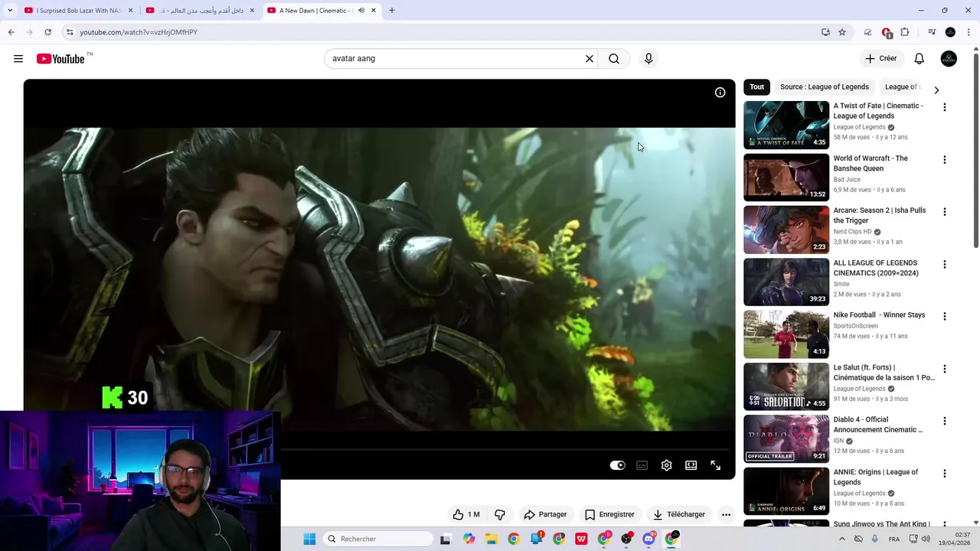Enter fullscreen mode in the player
980x551 pixels.
(x=716, y=465)
